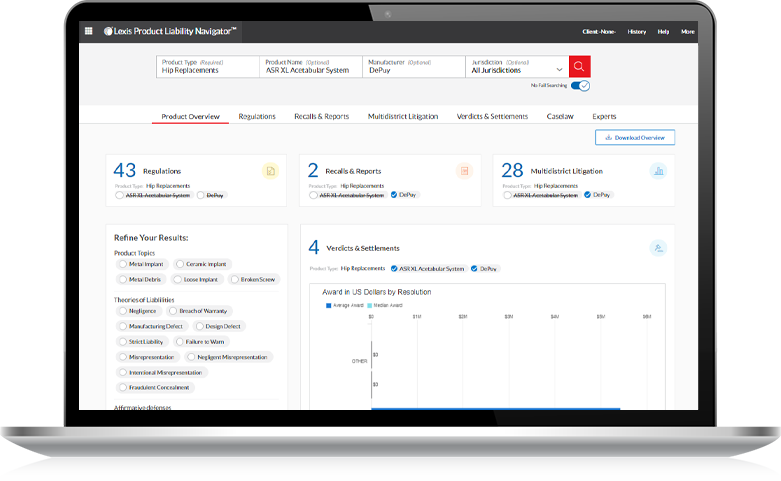Open the Recalls & Reports tab

321,117
